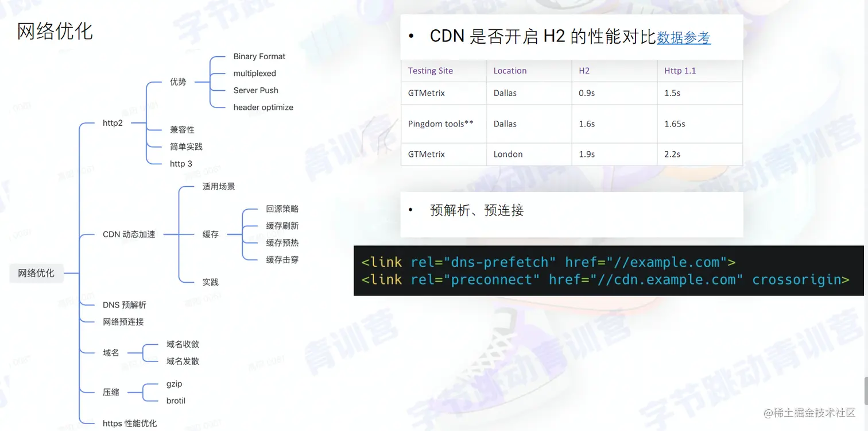Click the 域名 branch node
Viewport: 868px width, 431px height.
[111, 352]
